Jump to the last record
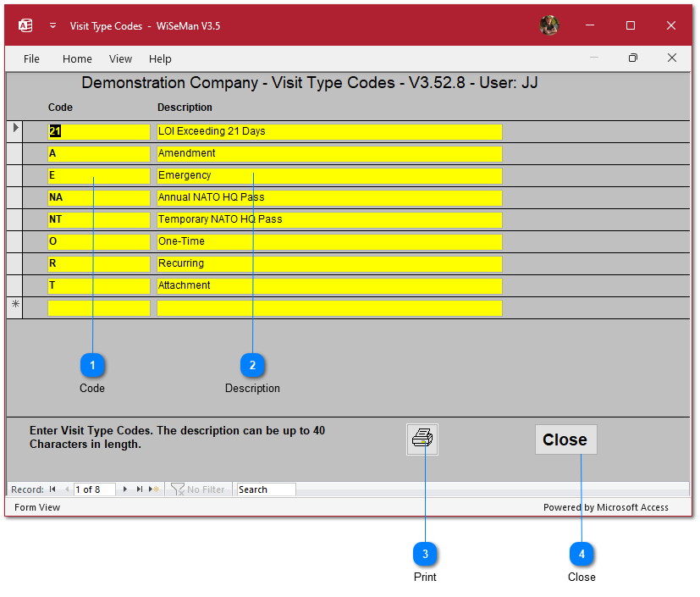 pos(140,489)
